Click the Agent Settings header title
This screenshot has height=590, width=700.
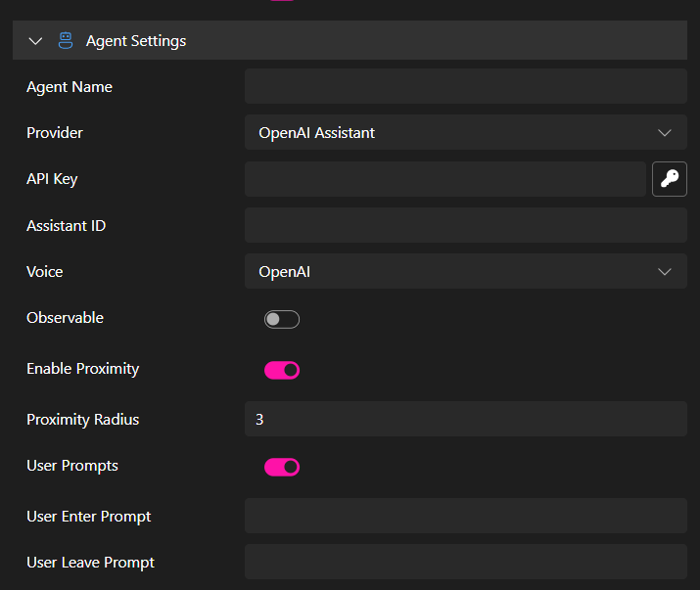point(136,41)
